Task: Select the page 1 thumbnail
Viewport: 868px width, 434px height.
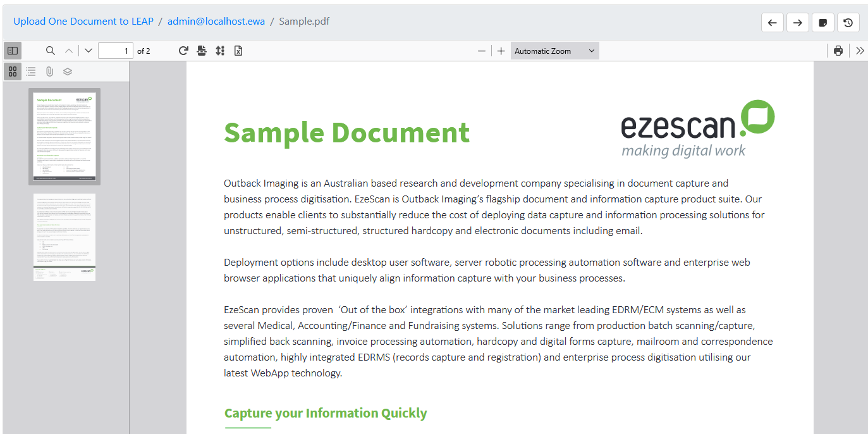Action: (x=64, y=137)
